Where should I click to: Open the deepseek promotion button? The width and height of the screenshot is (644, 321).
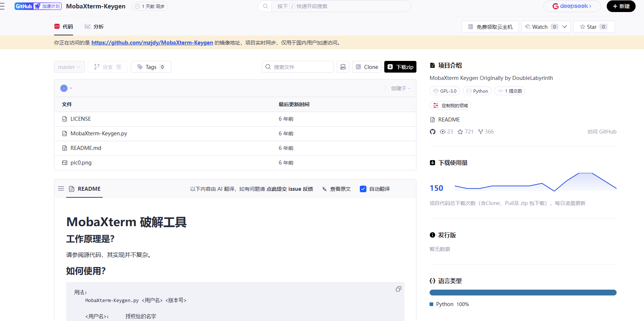(572, 6)
